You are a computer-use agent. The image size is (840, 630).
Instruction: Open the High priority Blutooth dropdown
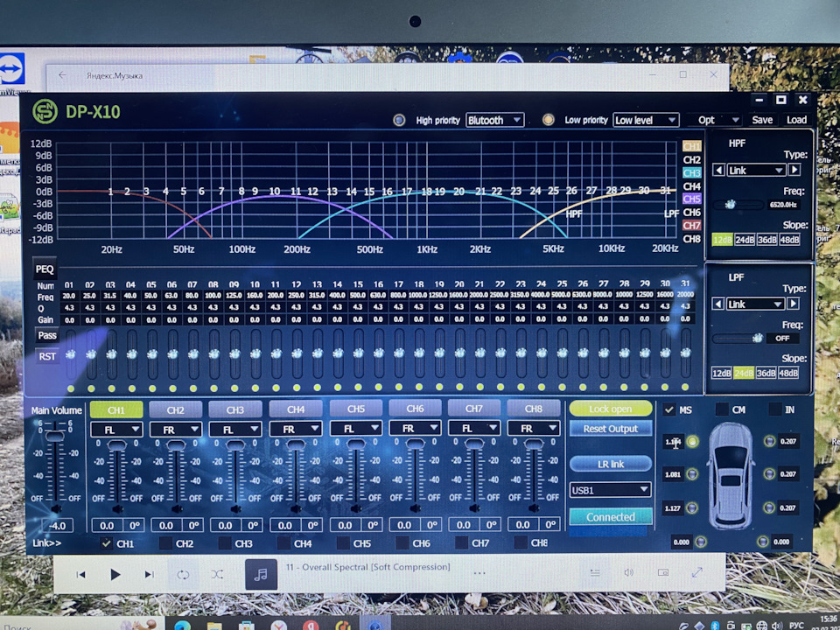[494, 120]
